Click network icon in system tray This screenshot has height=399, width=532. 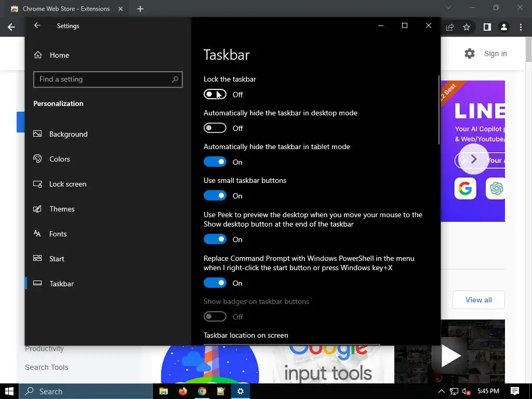(x=454, y=391)
